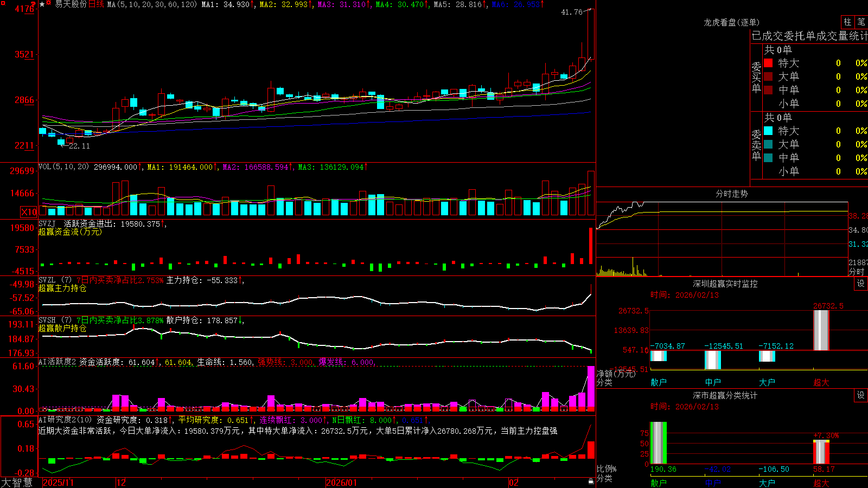The height and width of the screenshot is (488, 868).
Task: Click the 超大 bar in 深市超赢分类统计 chart
Action: click(x=821, y=452)
